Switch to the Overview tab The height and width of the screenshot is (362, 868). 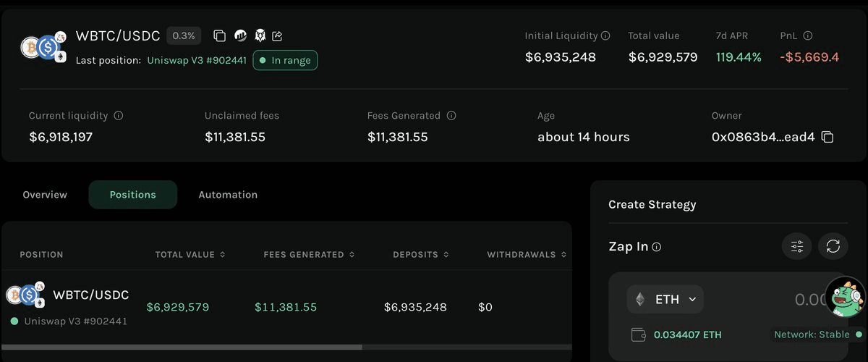tap(45, 195)
